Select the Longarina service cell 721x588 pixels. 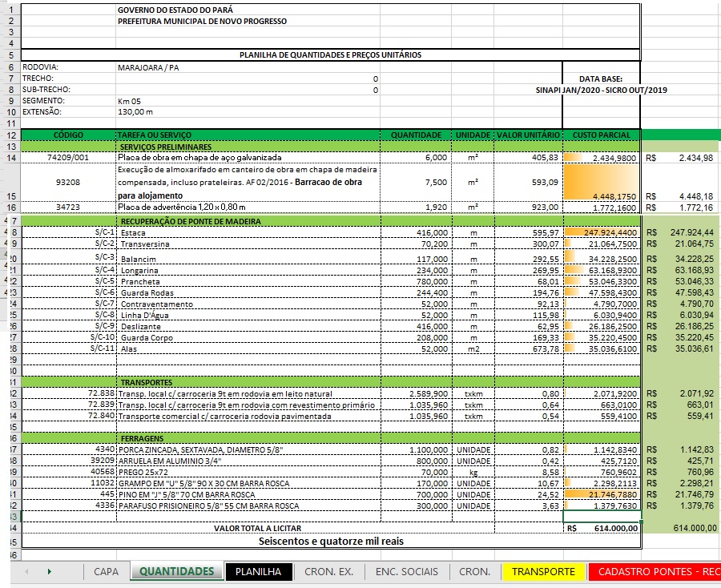pyautogui.click(x=248, y=270)
